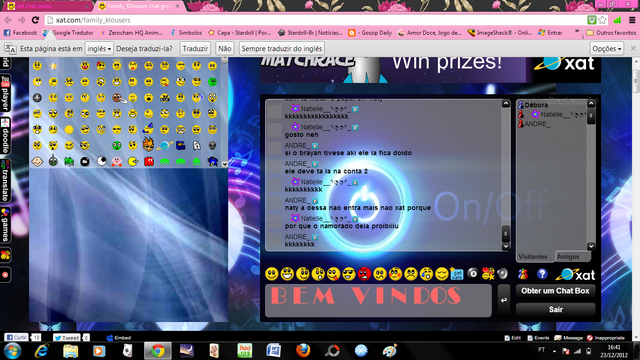This screenshot has height=360, width=640.
Task: Expand the Opções dropdown in translate bar
Action: (607, 49)
